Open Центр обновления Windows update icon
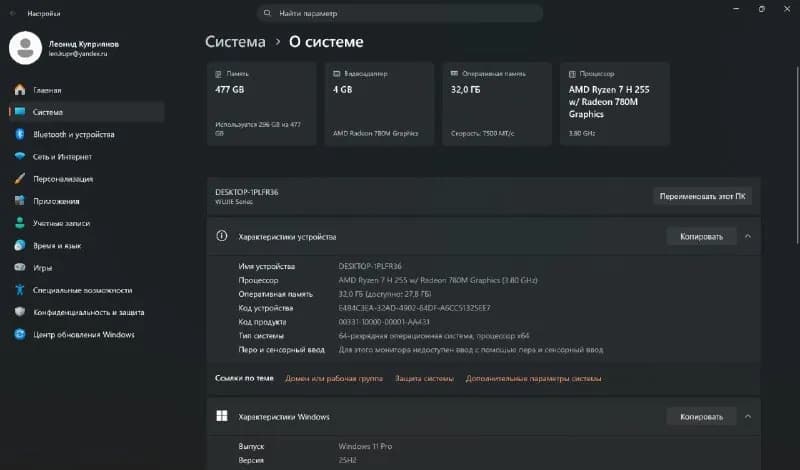The height and width of the screenshot is (470, 800). [20, 334]
